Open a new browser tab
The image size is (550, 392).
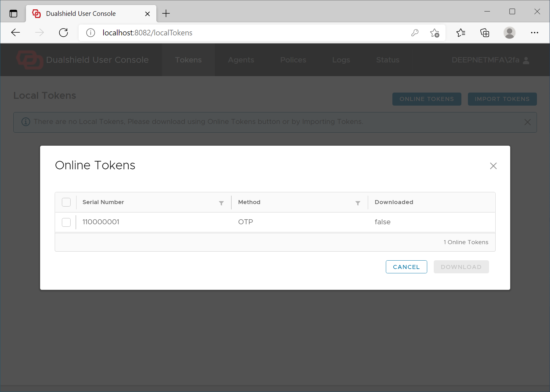[x=166, y=13]
